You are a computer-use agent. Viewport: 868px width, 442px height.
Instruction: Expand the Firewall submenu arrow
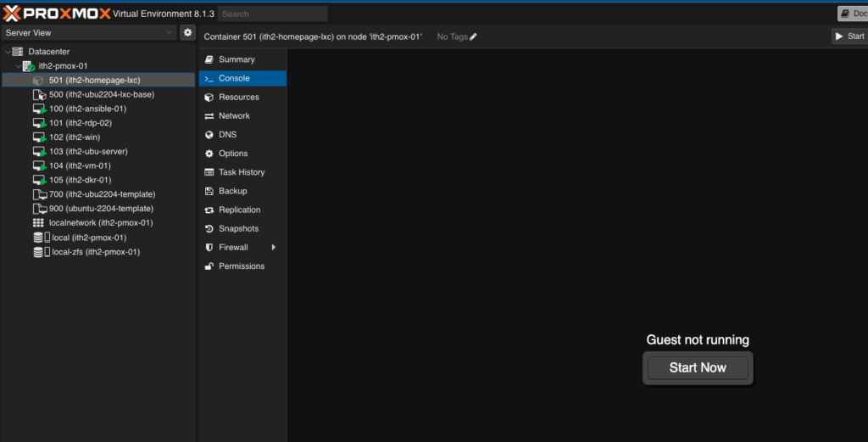click(274, 248)
